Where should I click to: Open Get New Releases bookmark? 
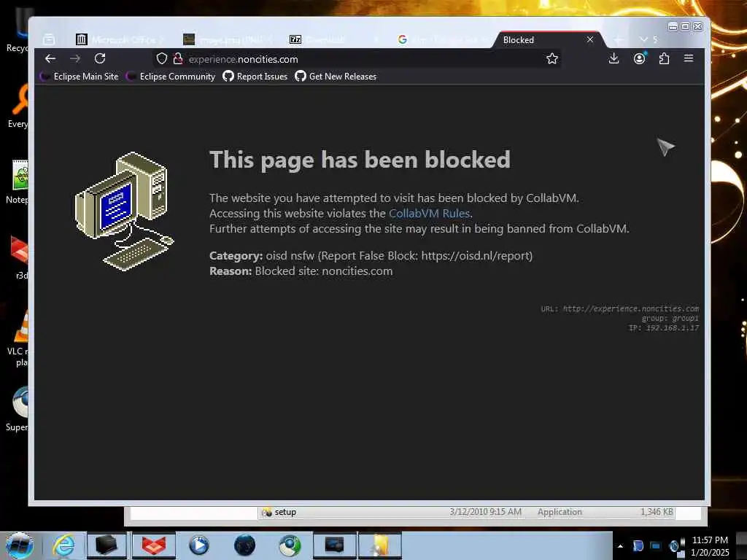(x=336, y=76)
